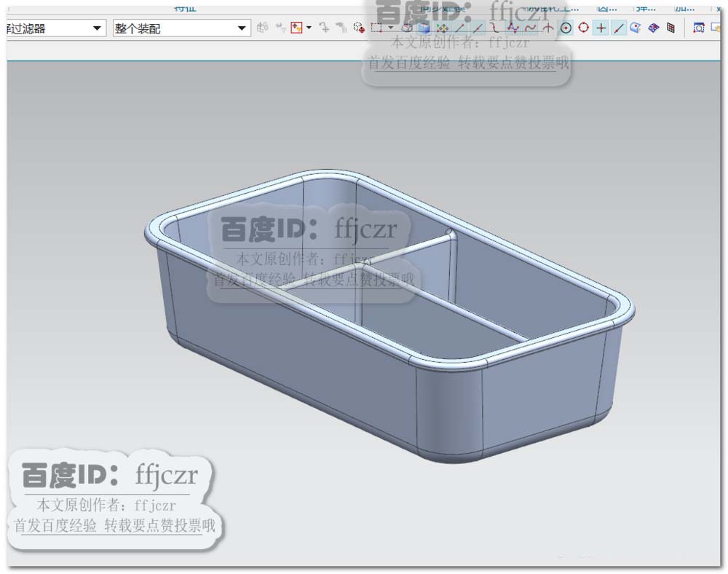Open the 整个装配 scope dropdown
Viewport: 728px width, 574px height.
[181, 28]
